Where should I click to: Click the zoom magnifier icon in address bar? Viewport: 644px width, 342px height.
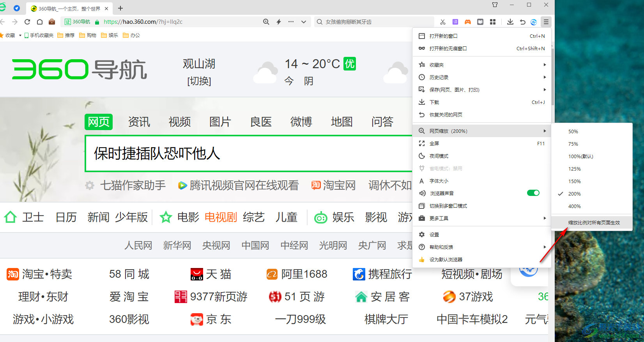(x=266, y=22)
